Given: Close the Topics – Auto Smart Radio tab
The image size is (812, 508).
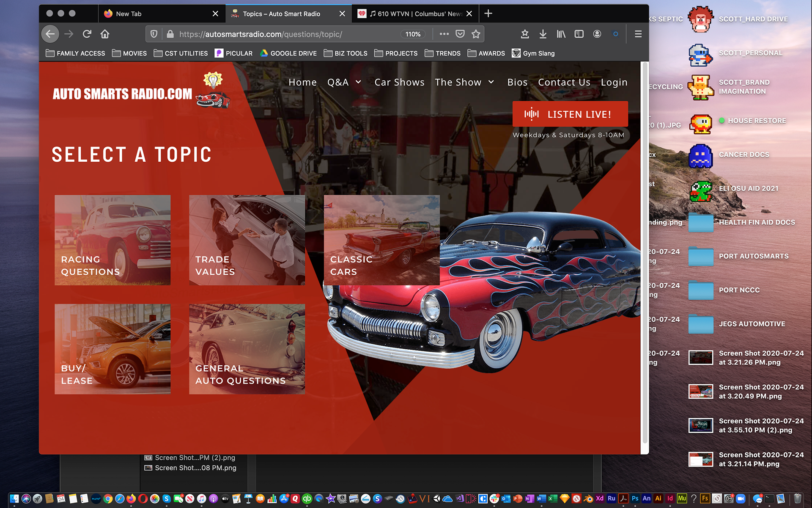Looking at the screenshot, I should click(342, 14).
